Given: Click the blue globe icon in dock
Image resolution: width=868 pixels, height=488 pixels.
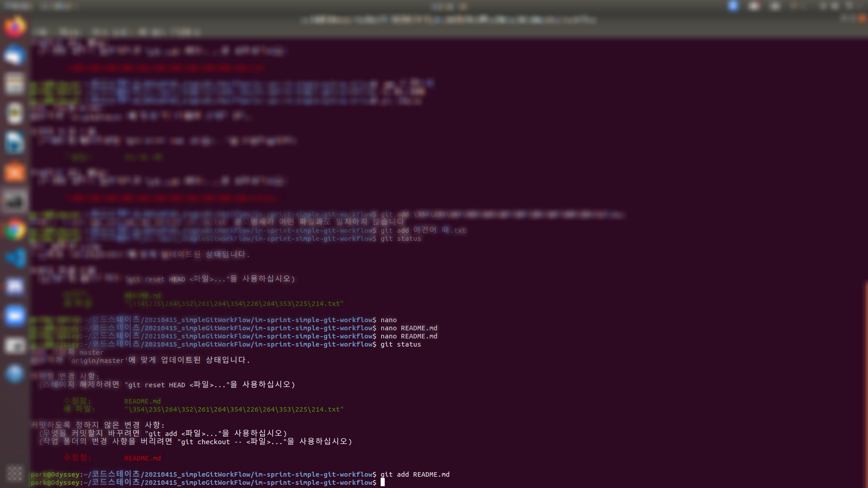Looking at the screenshot, I should click(14, 374).
